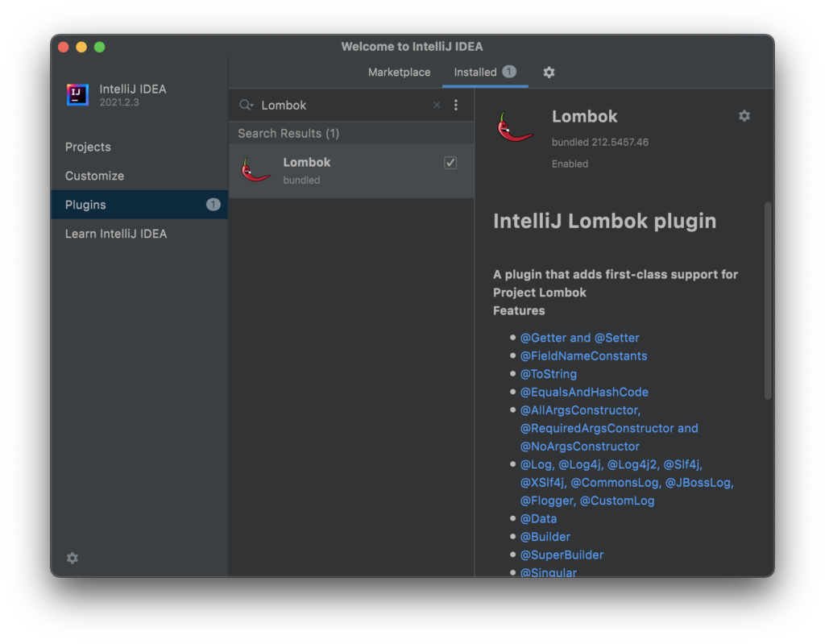Image resolution: width=825 pixels, height=644 pixels.
Task: Click large chili pepper icon in details panel
Action: click(516, 128)
